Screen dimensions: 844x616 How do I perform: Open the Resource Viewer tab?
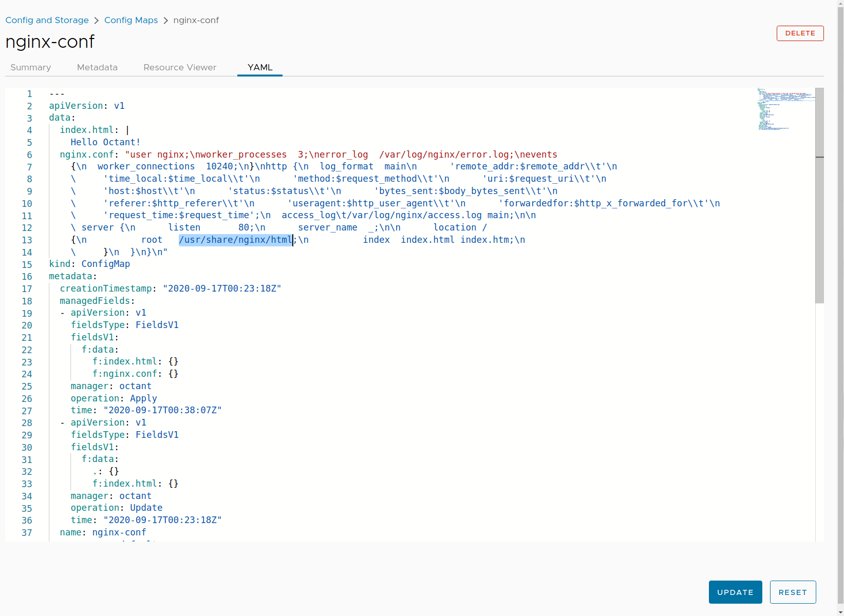[180, 67]
